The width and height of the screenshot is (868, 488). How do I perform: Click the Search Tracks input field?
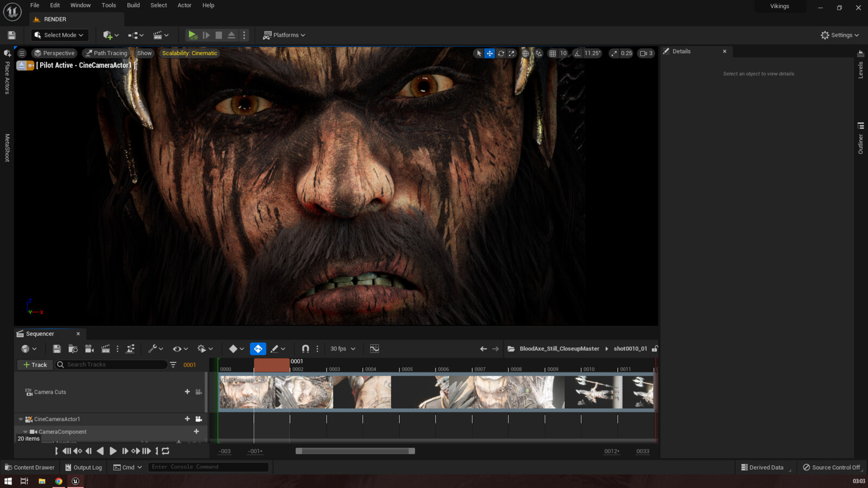[112, 365]
